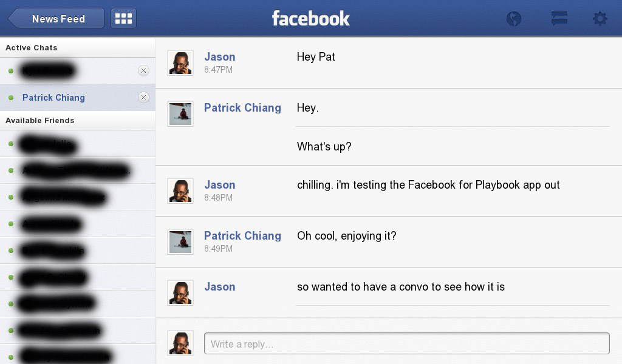Image resolution: width=622 pixels, height=364 pixels.
Task: Open Jason's name on the 8:48PM message
Action: tap(219, 185)
